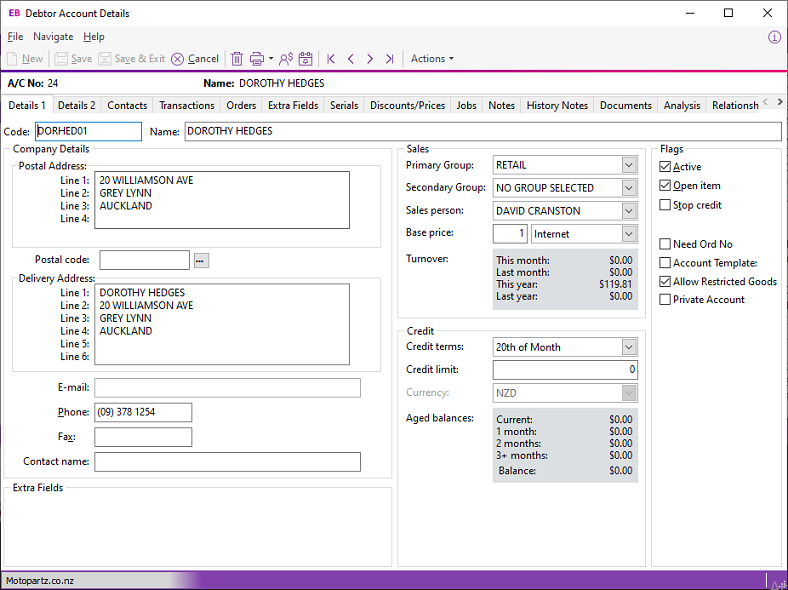Image resolution: width=788 pixels, height=590 pixels.
Task: Click the delete (trash can) toolbar icon
Action: [x=237, y=59]
